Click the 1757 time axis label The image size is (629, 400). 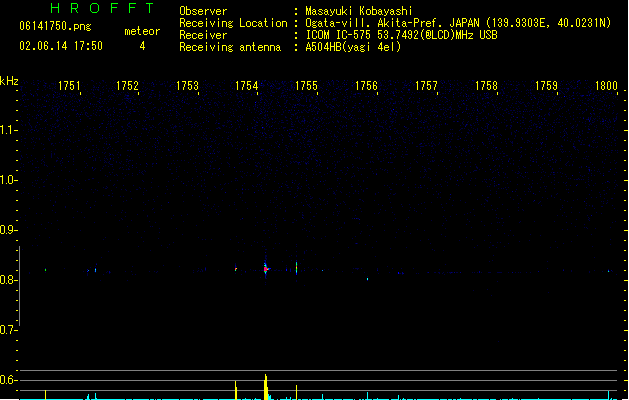(426, 86)
